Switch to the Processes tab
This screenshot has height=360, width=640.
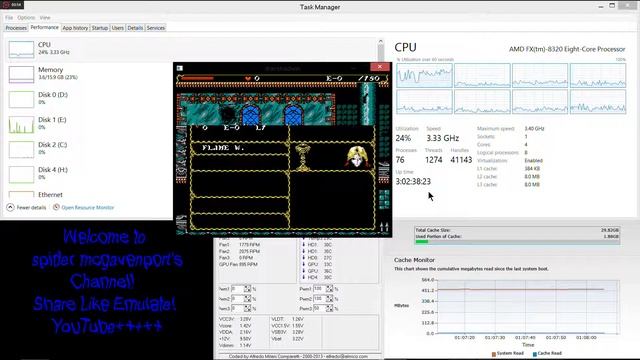click(16, 28)
